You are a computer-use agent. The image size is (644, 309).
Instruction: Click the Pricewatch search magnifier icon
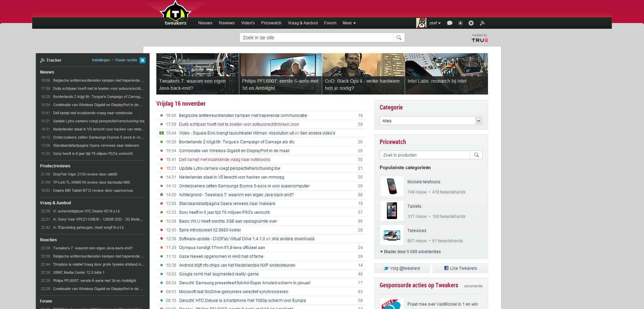tap(476, 155)
